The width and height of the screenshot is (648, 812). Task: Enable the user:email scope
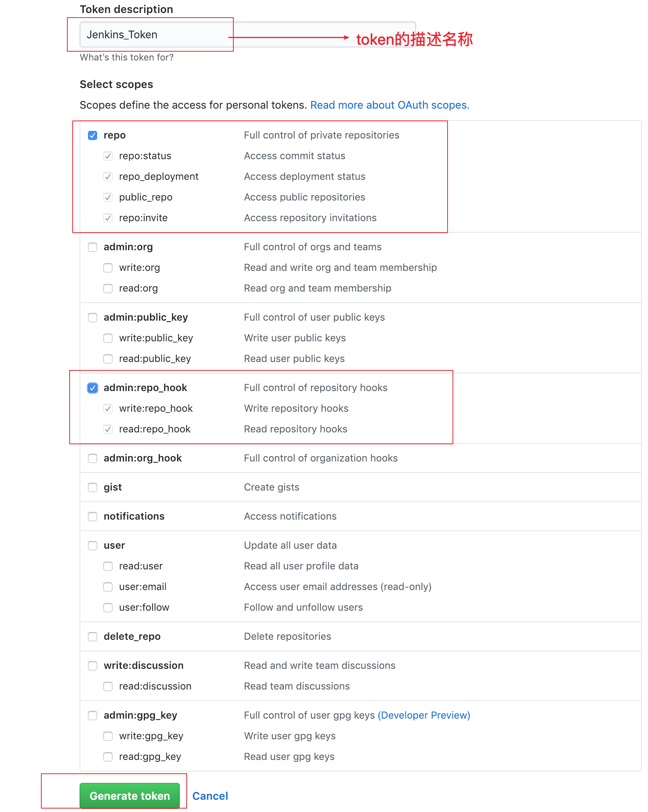coord(108,587)
